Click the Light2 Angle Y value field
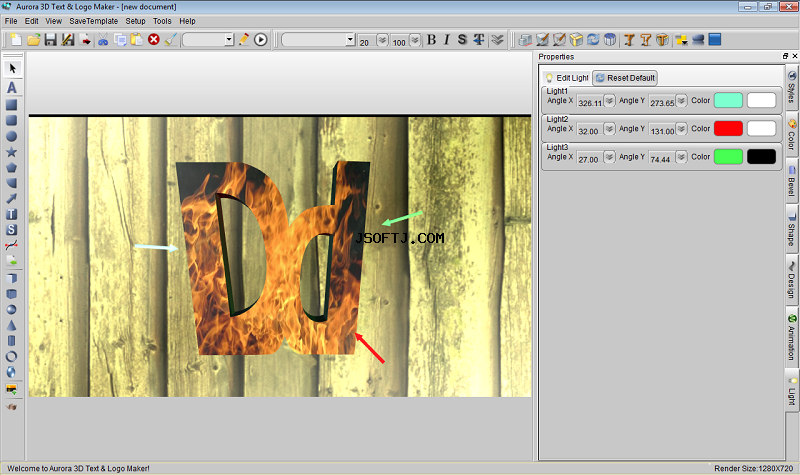Viewport: 800px width, 475px height. (x=662, y=130)
